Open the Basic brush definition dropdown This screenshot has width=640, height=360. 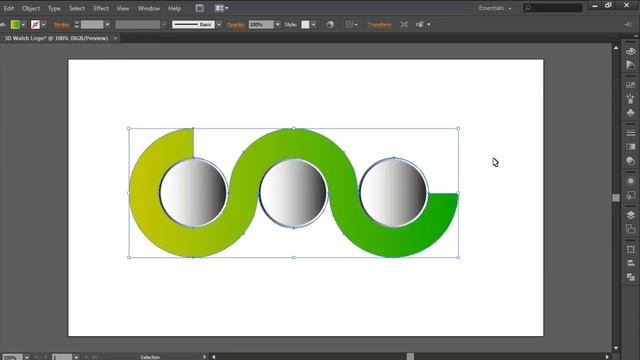point(219,24)
